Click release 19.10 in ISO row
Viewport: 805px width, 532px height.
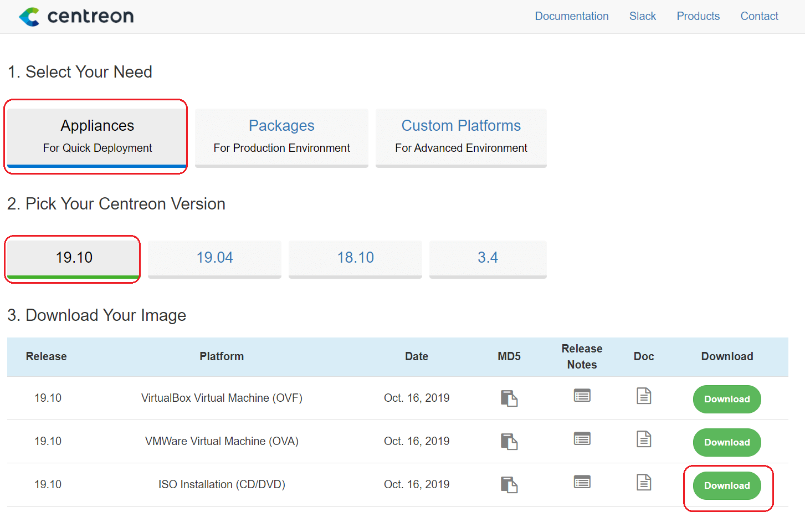click(48, 484)
